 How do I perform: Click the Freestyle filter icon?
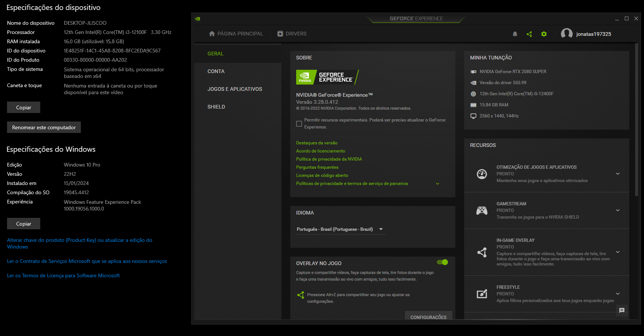tap(482, 294)
